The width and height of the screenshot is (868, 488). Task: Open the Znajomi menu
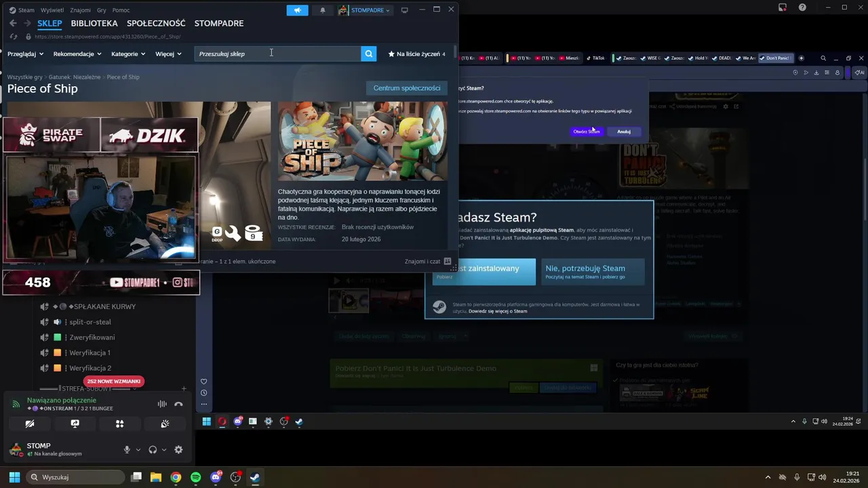pyautogui.click(x=80, y=10)
